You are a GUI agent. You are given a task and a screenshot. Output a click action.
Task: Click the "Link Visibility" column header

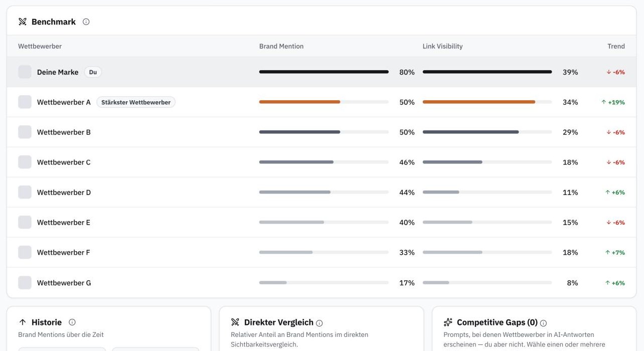[x=443, y=46]
